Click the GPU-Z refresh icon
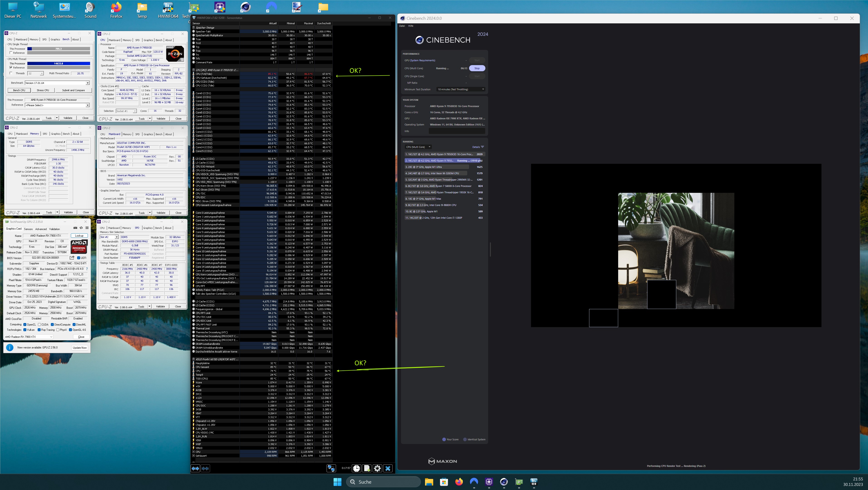The image size is (868, 490). tap(81, 228)
